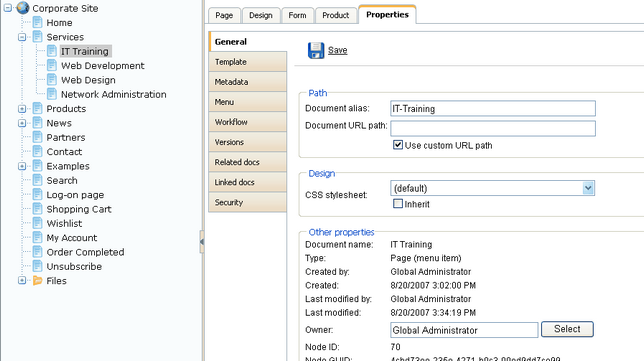
Task: Click the Shopping Cart page icon
Action: [37, 209]
